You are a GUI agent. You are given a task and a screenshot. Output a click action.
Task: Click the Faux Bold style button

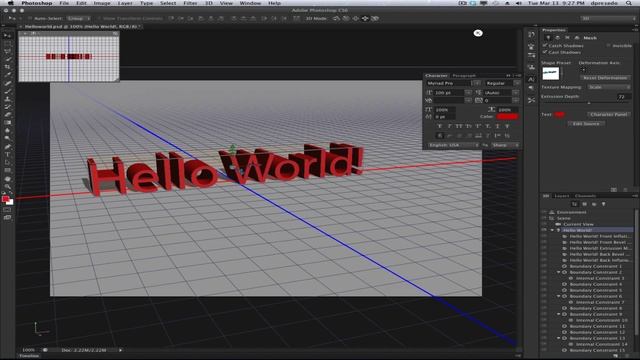[x=440, y=126]
